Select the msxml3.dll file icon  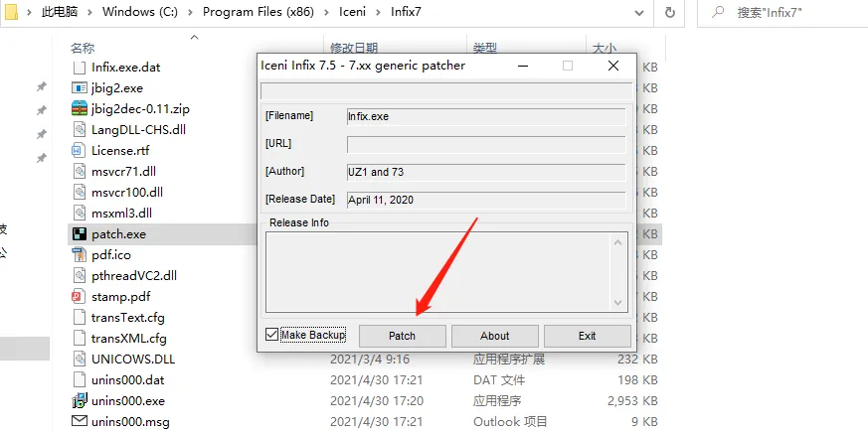tap(80, 214)
